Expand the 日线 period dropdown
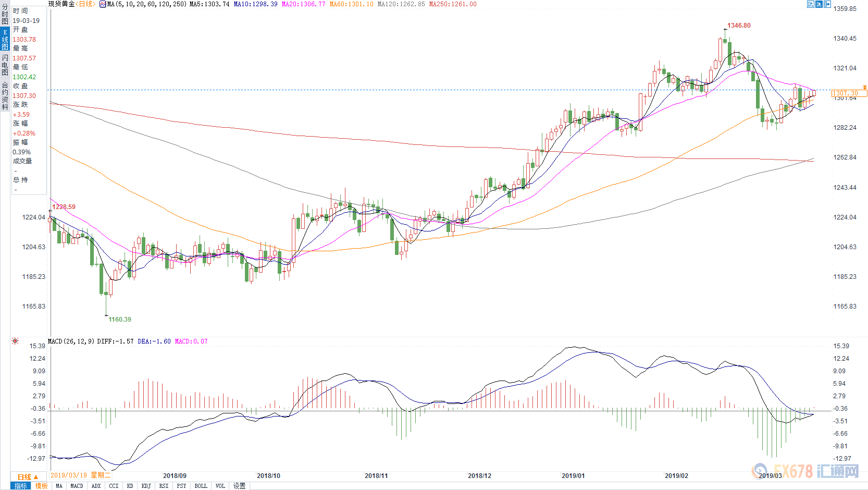 coord(28,477)
